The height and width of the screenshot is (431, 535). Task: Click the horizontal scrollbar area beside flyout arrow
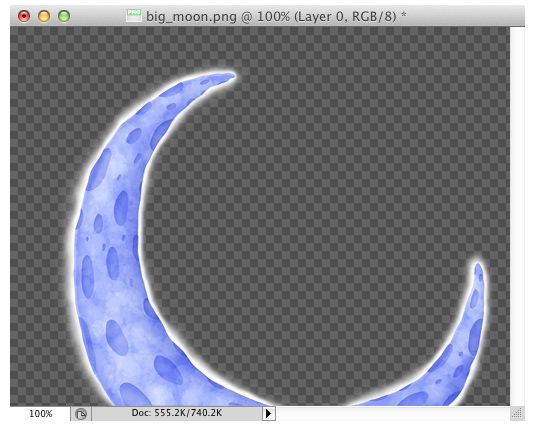coord(393,414)
